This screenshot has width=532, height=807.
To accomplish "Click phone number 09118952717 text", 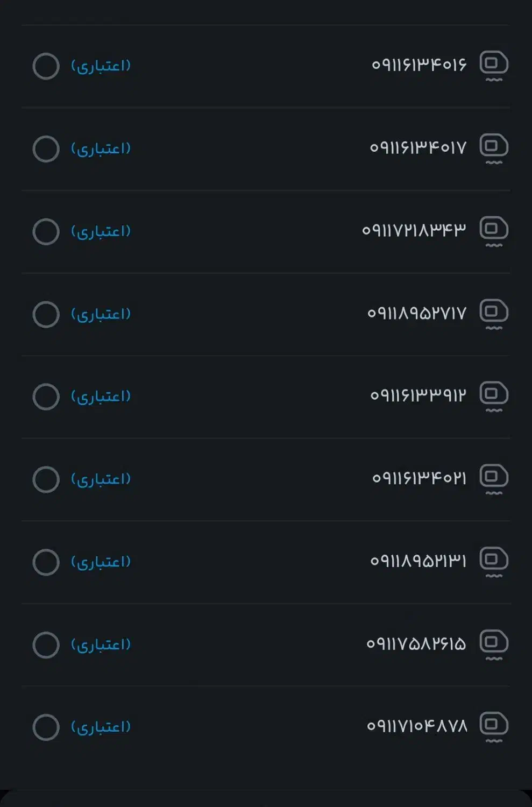I will pyautogui.click(x=416, y=313).
